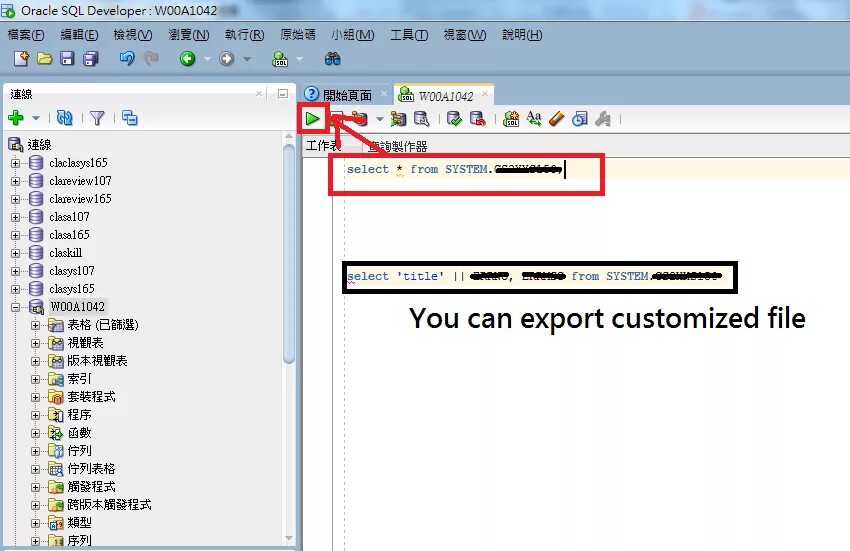Expand the 視觀表 views node
850x551 pixels.
[x=35, y=343]
